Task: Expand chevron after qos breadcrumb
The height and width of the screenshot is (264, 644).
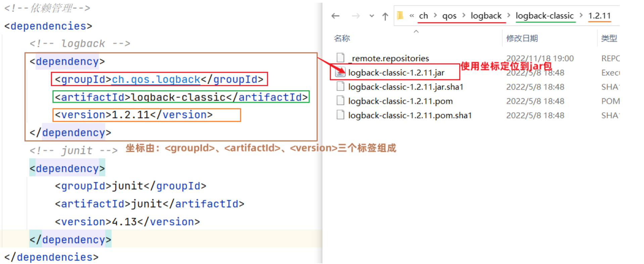Action: [464, 15]
